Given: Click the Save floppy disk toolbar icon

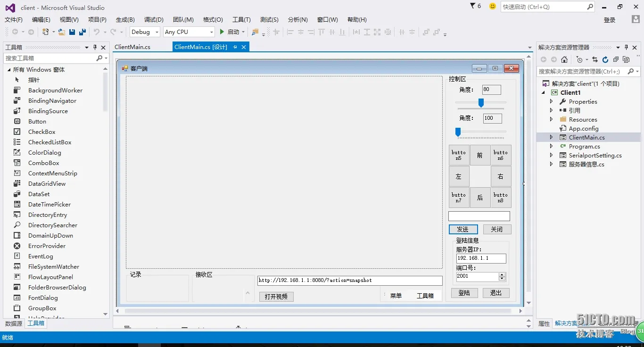Looking at the screenshot, I should [x=72, y=32].
